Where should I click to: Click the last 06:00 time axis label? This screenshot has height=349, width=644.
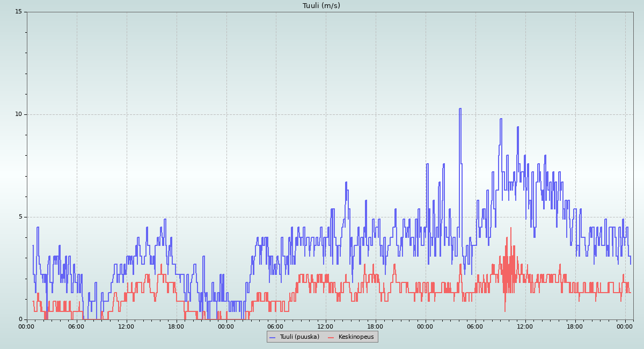[475, 326]
